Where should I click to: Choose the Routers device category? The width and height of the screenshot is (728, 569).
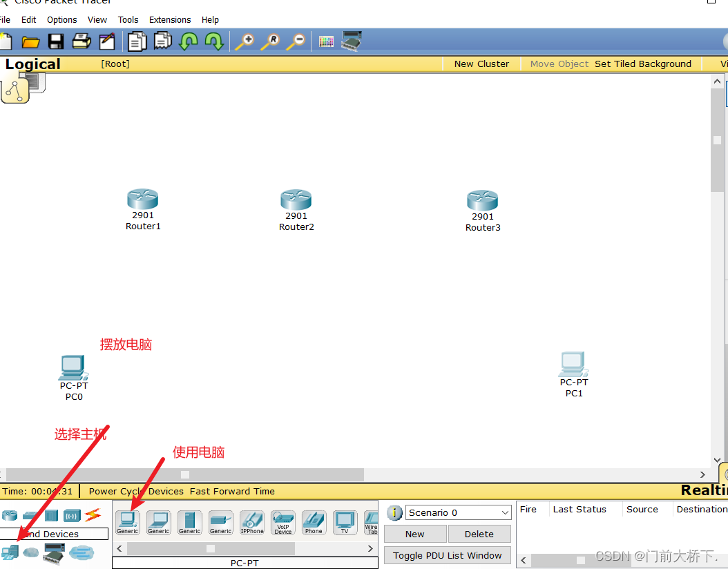click(9, 515)
